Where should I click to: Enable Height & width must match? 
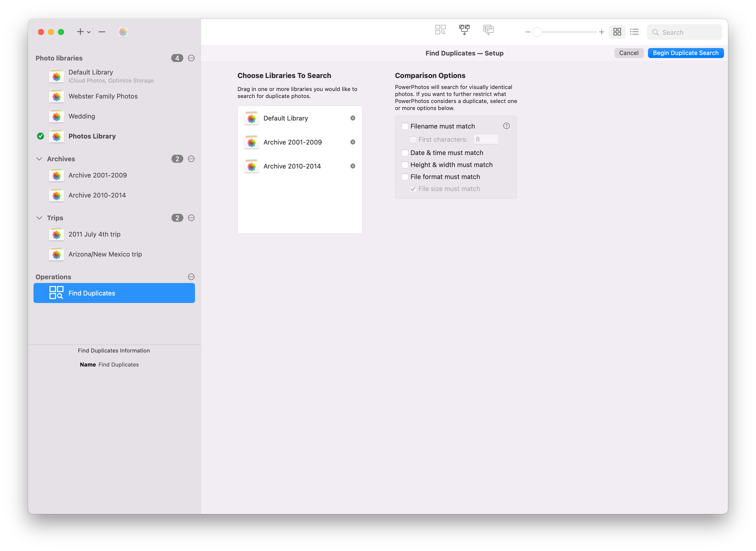coord(405,165)
